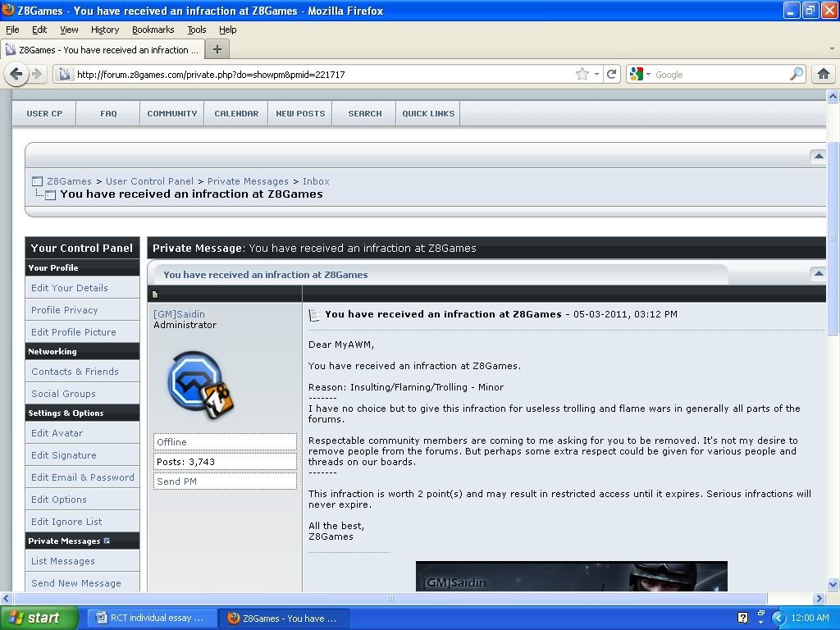
Task: Click the [GM]Saidin avatar image
Action: (199, 384)
